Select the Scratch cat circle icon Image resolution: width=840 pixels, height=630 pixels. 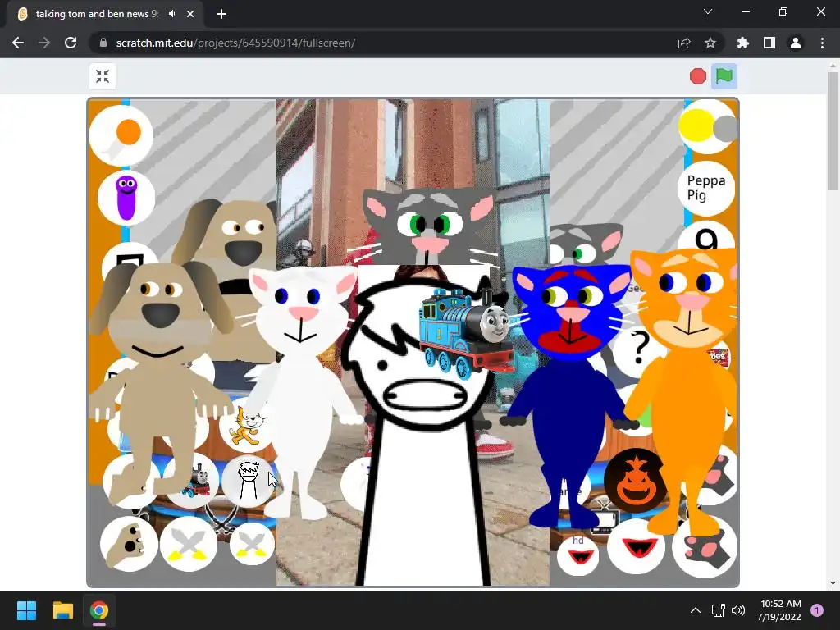click(247, 427)
